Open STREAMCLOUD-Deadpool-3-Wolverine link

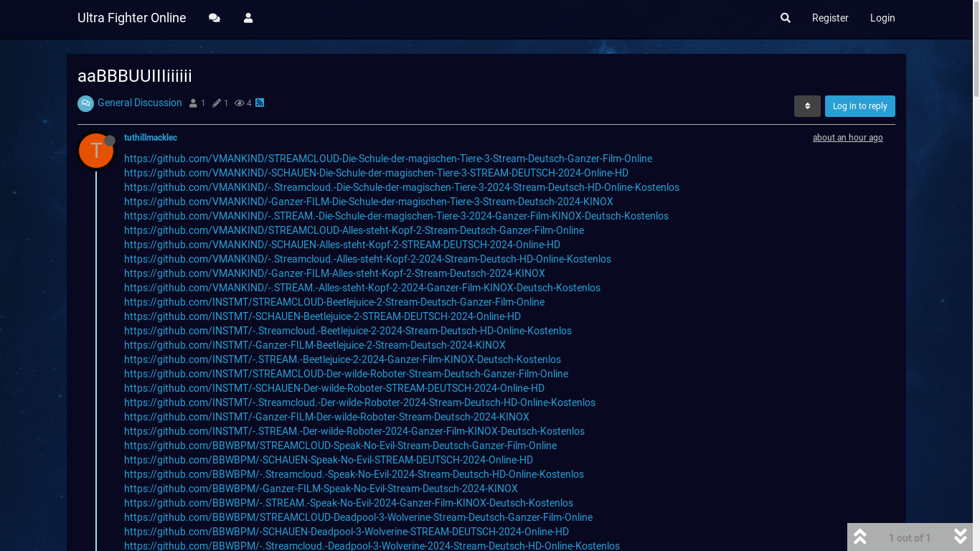358,517
